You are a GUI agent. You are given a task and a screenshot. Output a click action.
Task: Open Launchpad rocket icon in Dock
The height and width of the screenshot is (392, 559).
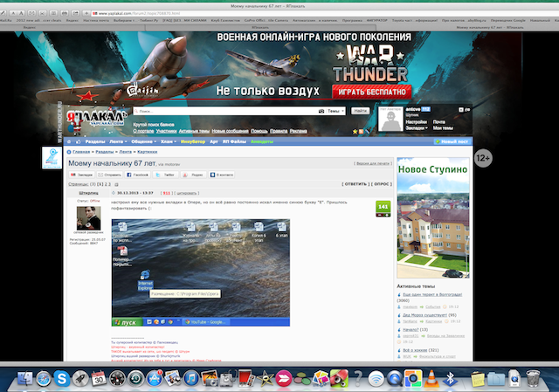pos(80,378)
